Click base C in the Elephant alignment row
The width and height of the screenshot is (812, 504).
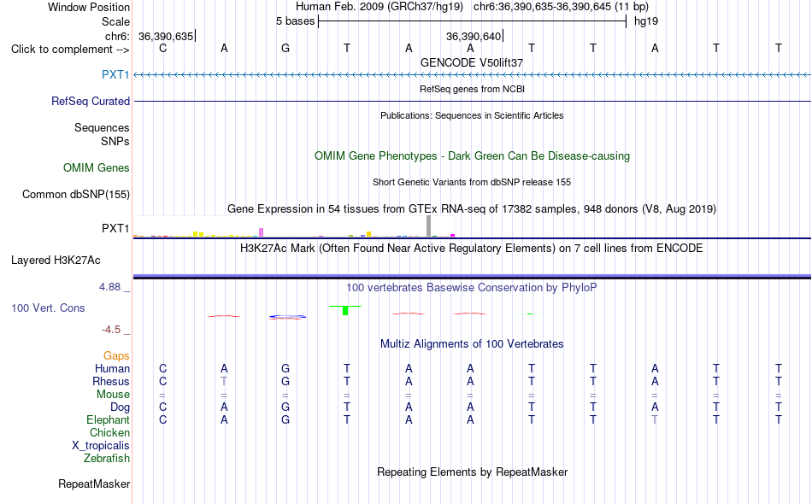[x=162, y=419]
